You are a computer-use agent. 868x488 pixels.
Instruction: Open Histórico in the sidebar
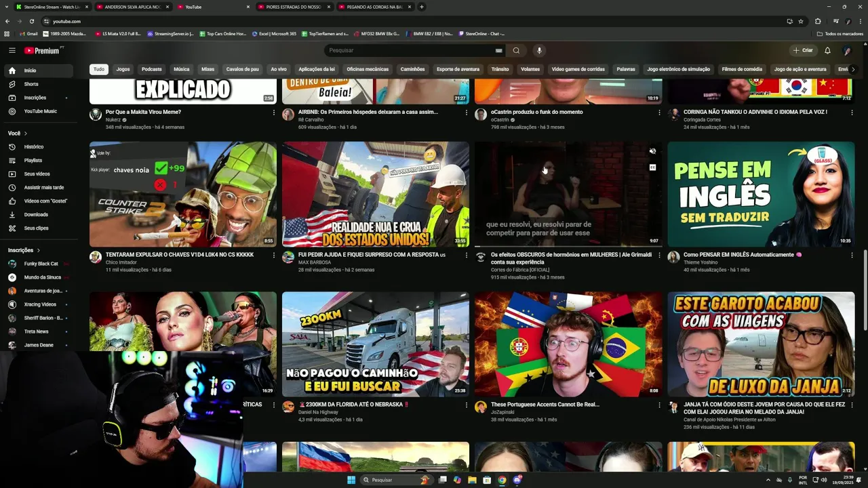click(x=38, y=146)
